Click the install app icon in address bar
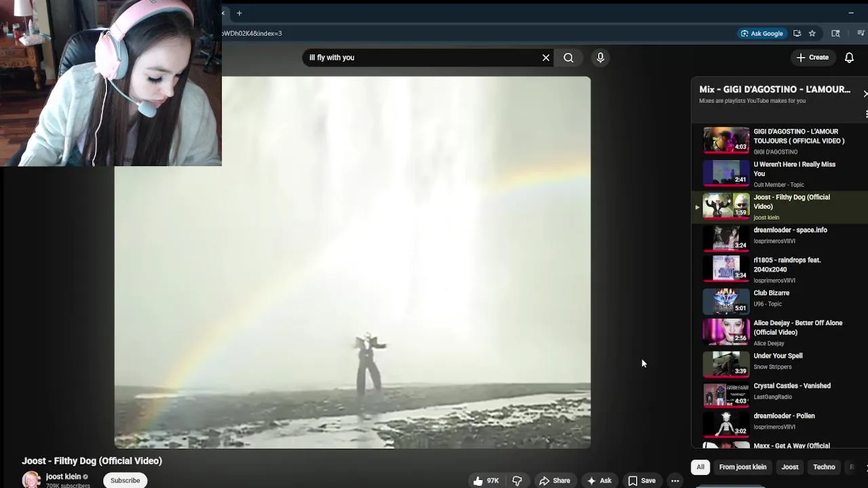The height and width of the screenshot is (488, 868). click(x=797, y=33)
